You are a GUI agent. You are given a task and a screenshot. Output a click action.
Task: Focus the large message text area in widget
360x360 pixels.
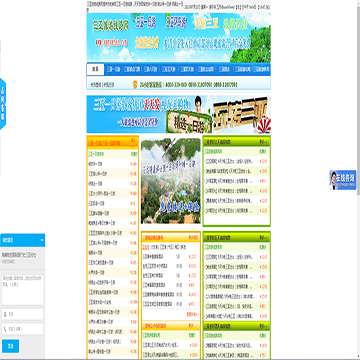23,290
